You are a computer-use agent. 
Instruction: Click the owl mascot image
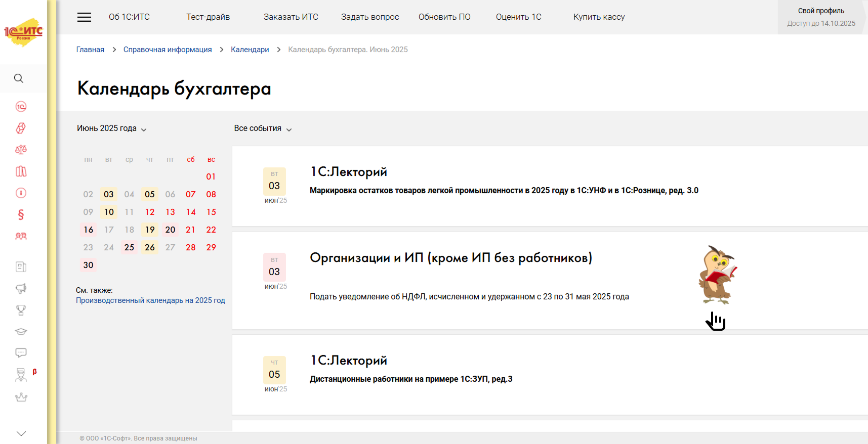[x=718, y=275]
